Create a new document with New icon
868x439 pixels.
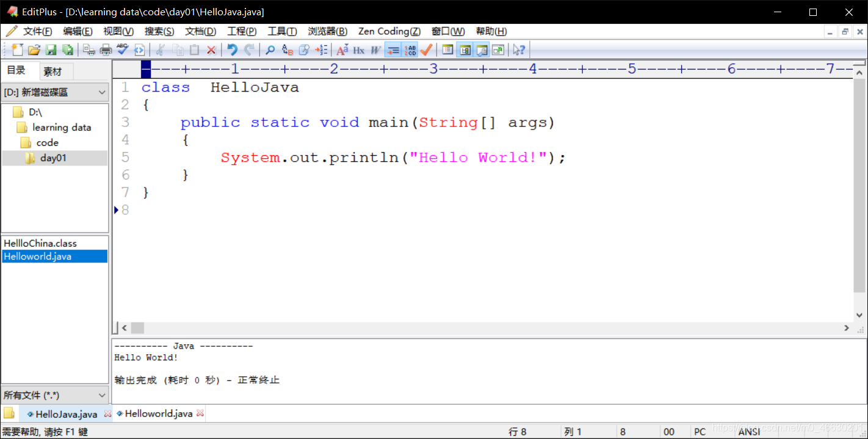pos(17,49)
